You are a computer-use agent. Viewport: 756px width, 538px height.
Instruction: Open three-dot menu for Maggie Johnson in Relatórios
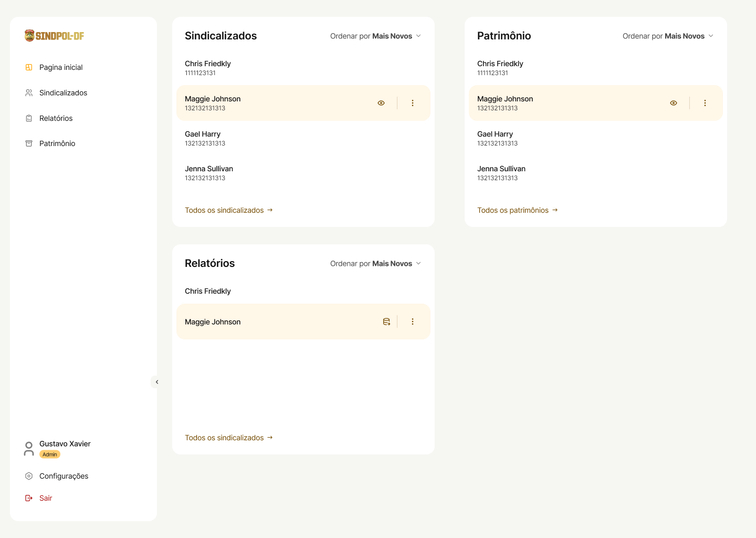click(x=413, y=322)
